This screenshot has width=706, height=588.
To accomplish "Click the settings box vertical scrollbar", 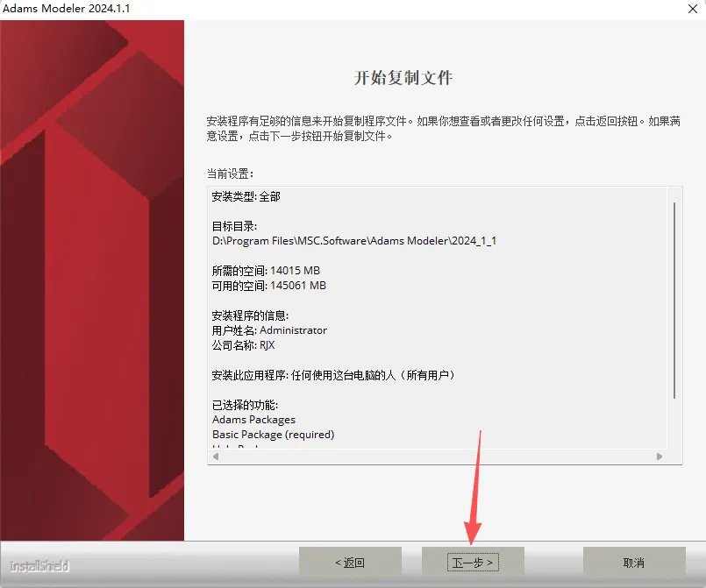I will (x=674, y=300).
